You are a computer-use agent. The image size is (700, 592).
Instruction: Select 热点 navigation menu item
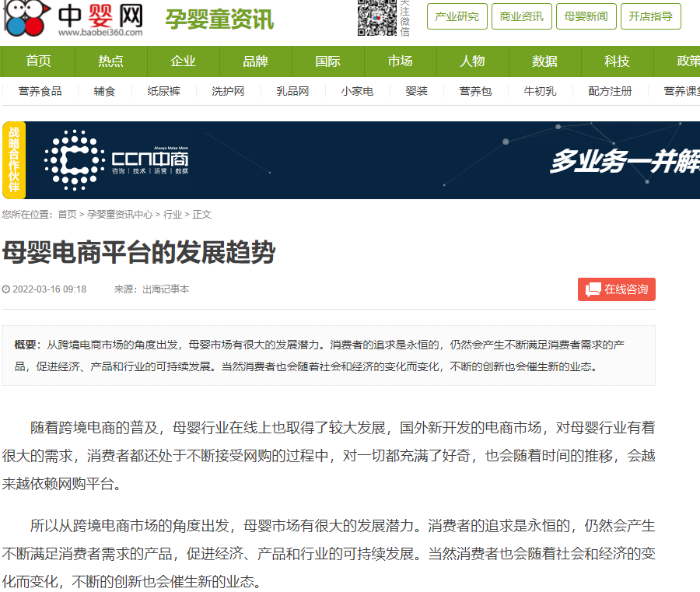coord(110,61)
